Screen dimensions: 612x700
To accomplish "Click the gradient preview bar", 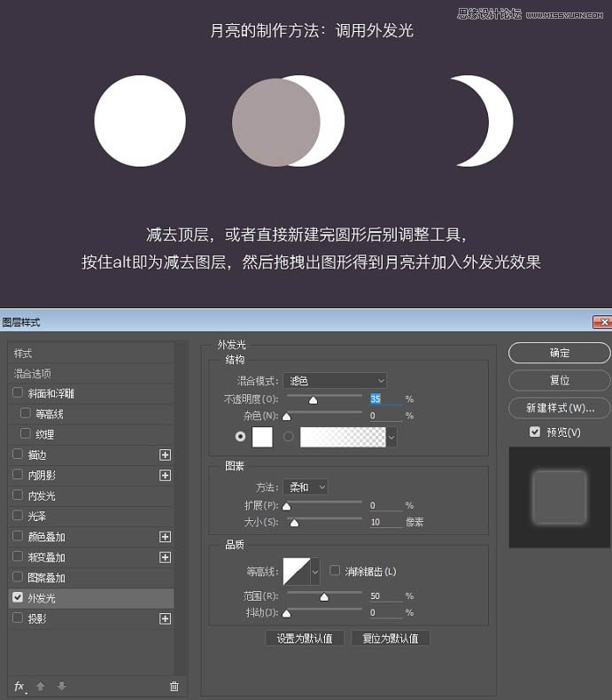I will (343, 437).
